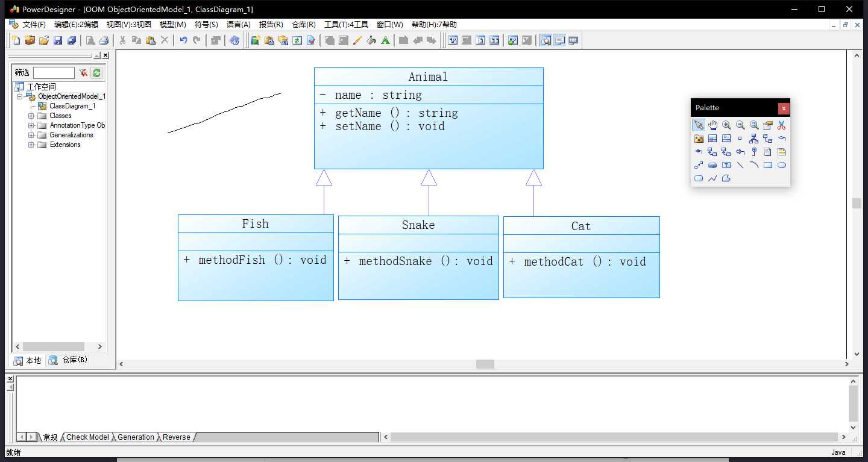Pick the scissors Delete tool in Palette
The width and height of the screenshot is (868, 462).
coord(782,125)
